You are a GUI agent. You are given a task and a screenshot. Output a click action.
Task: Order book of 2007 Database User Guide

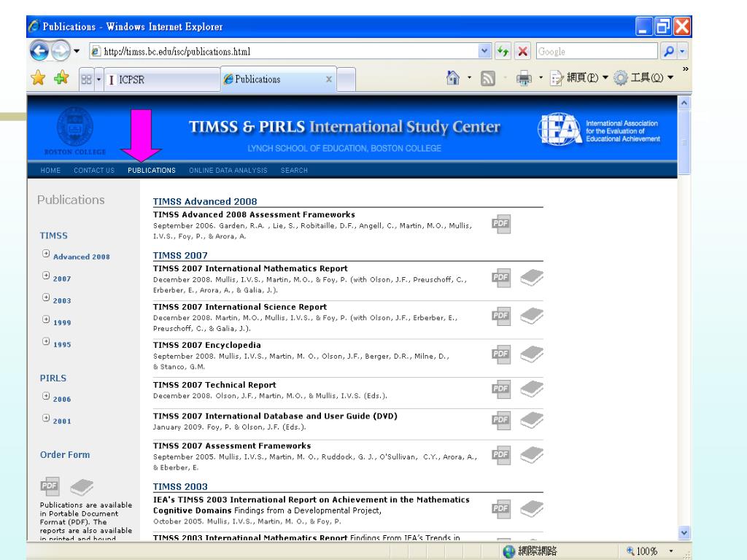pyautogui.click(x=532, y=420)
